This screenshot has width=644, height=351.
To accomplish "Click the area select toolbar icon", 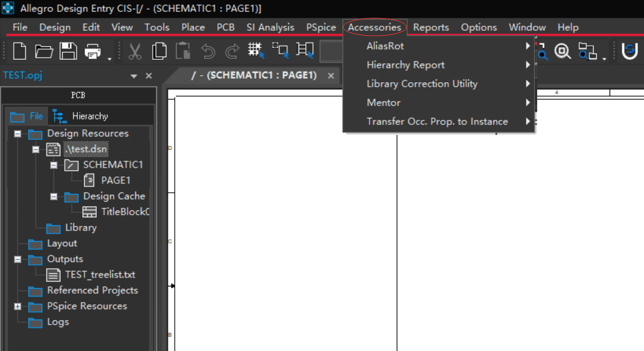I will click(280, 50).
